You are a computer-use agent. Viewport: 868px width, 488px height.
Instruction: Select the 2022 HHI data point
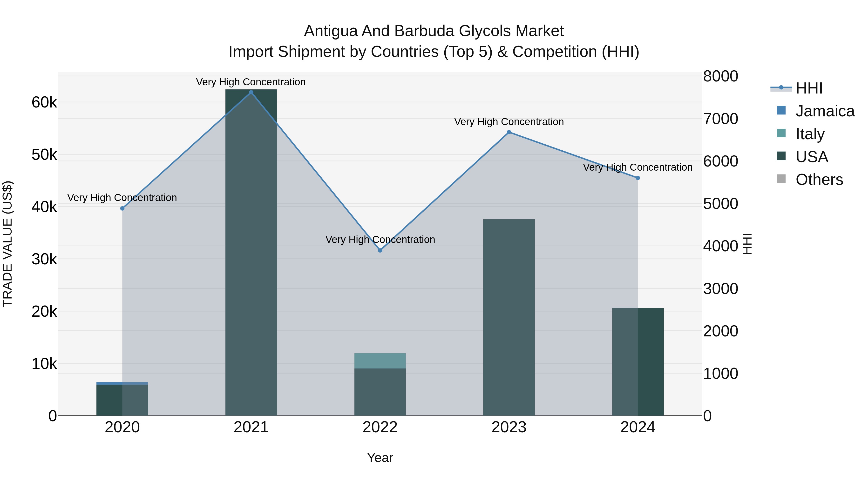tap(380, 250)
